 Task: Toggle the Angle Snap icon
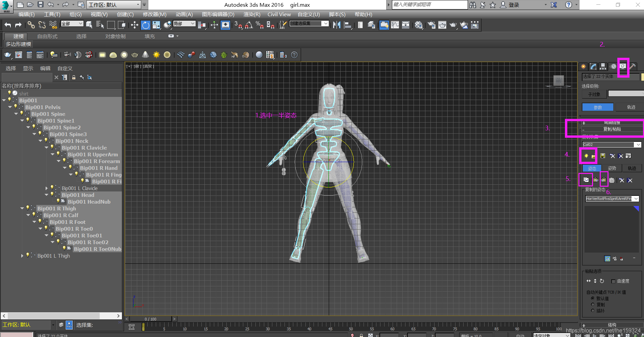coord(249,25)
